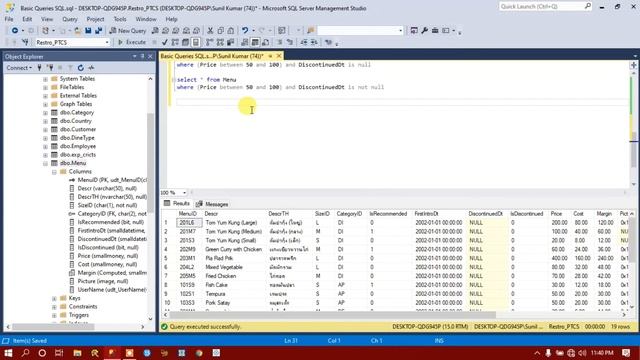
Task: Collapse the select statement outline region
Action: pos(173,80)
